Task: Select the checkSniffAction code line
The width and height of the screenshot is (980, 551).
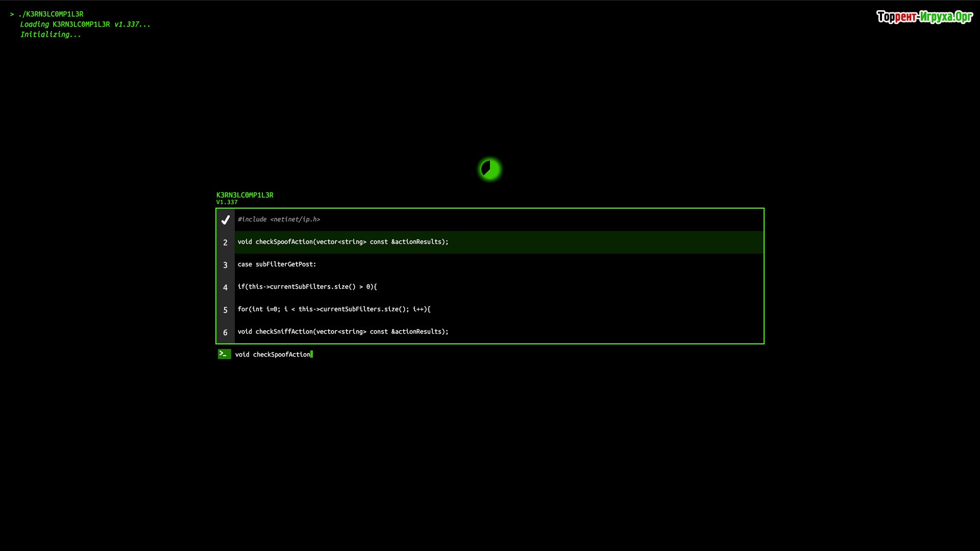Action: [342, 332]
